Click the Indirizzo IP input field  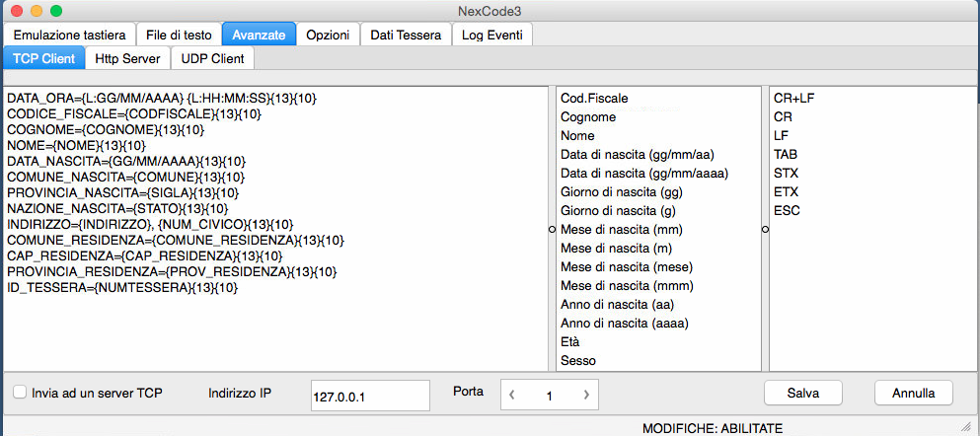point(370,395)
